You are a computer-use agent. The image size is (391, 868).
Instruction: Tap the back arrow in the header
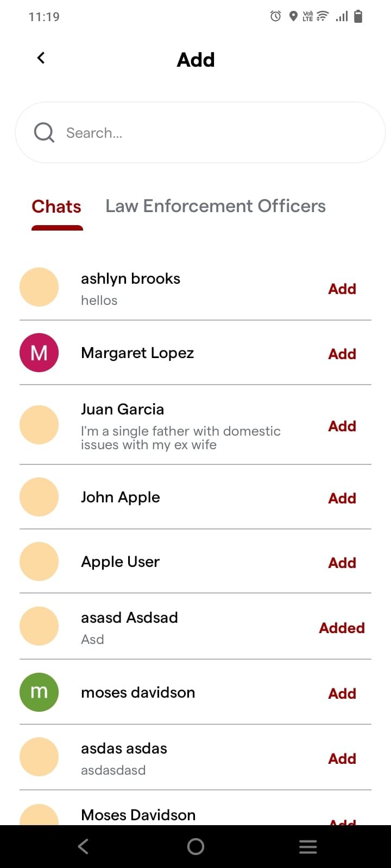tap(41, 58)
